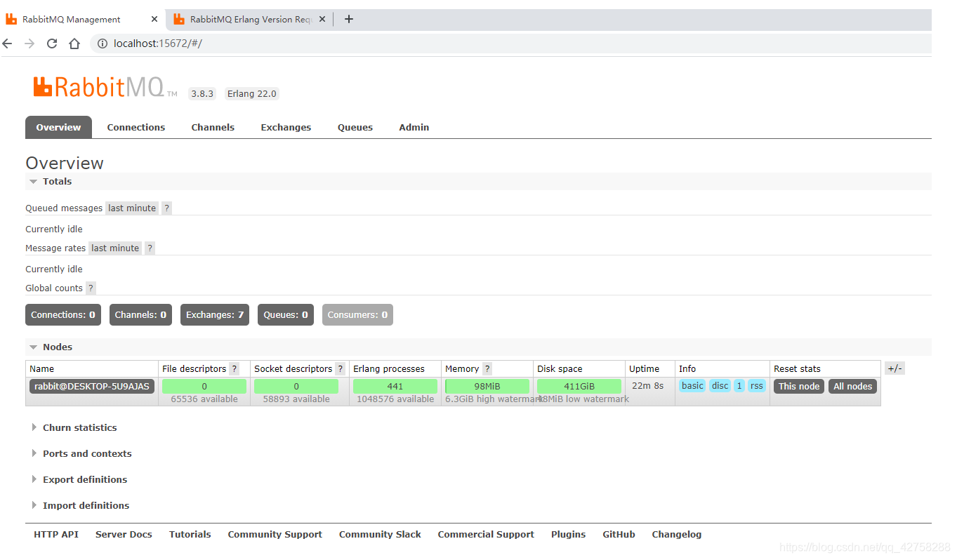This screenshot has height=560, width=957.
Task: Click the Socket descriptors usage bar
Action: click(x=296, y=386)
